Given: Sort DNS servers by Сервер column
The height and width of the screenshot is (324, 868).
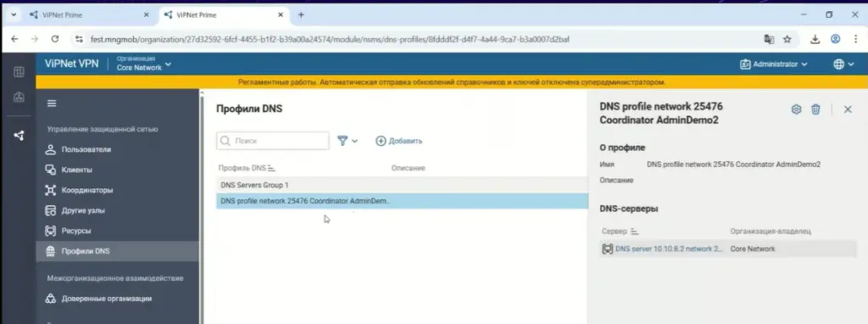Looking at the screenshot, I should (620, 231).
